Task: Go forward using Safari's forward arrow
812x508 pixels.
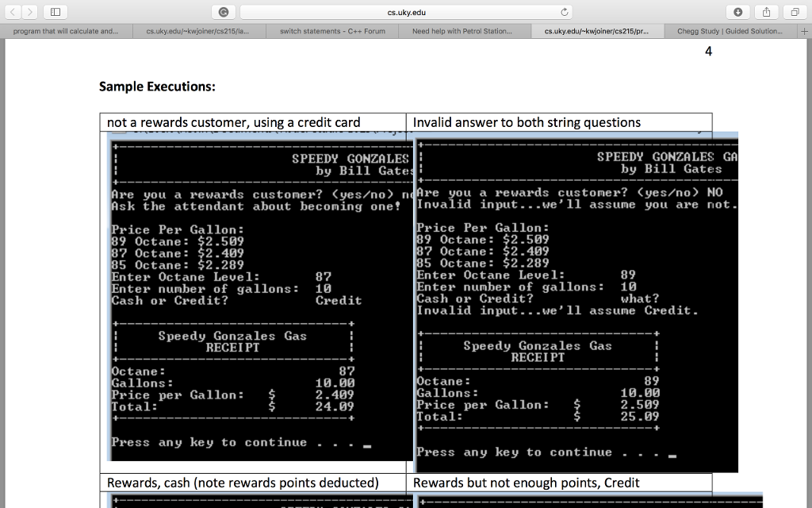Action: click(x=29, y=12)
